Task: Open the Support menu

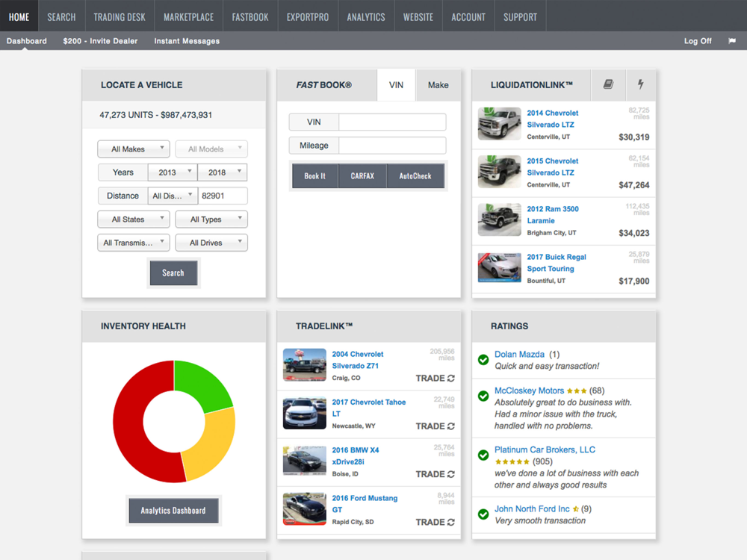Action: coord(520,17)
